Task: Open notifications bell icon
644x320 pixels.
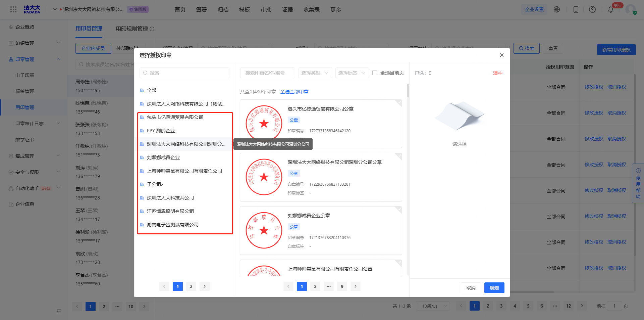Action: click(x=611, y=9)
